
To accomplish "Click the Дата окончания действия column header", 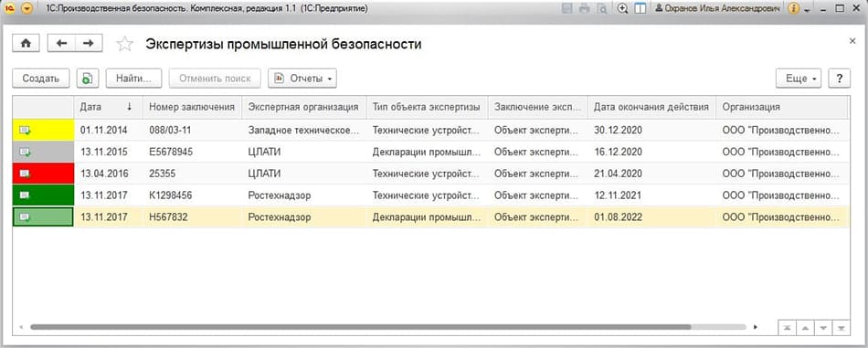I will [x=651, y=107].
